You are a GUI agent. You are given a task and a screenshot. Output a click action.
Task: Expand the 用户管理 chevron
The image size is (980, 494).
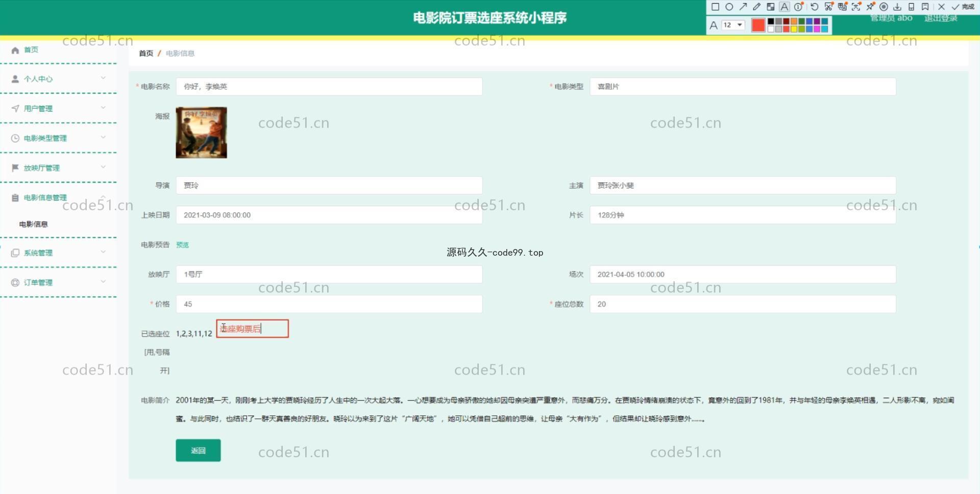point(103,108)
